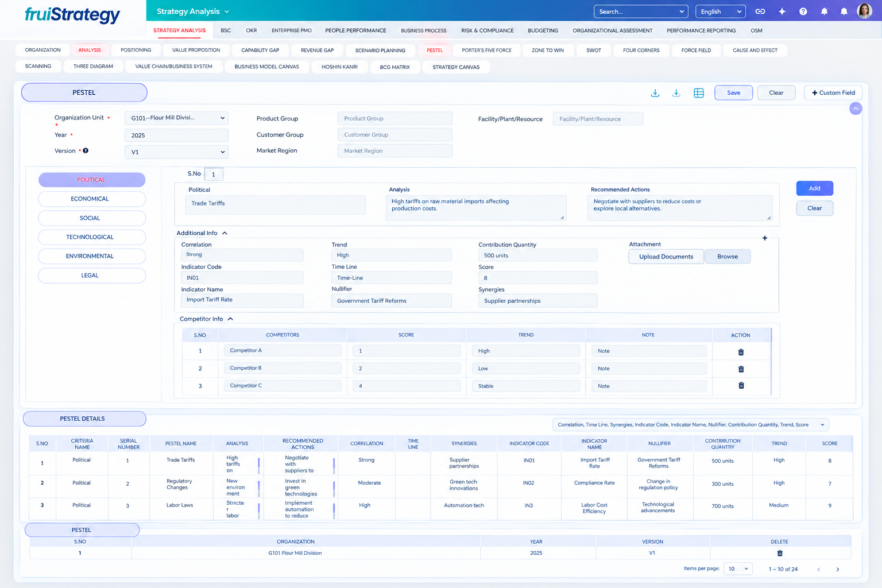882x588 pixels.
Task: Switch to the LEGAL category tab
Action: pyautogui.click(x=92, y=276)
